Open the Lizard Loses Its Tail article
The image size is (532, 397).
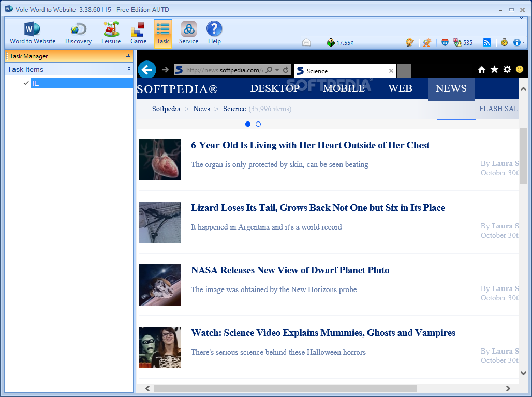point(318,208)
